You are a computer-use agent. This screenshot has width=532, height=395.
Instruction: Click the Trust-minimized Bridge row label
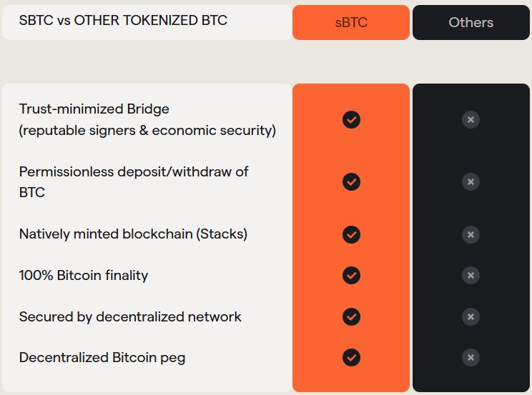click(147, 120)
